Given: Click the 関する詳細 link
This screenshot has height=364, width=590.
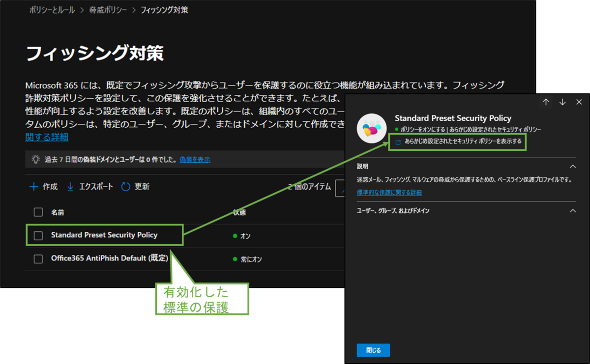Looking at the screenshot, I should [x=47, y=137].
